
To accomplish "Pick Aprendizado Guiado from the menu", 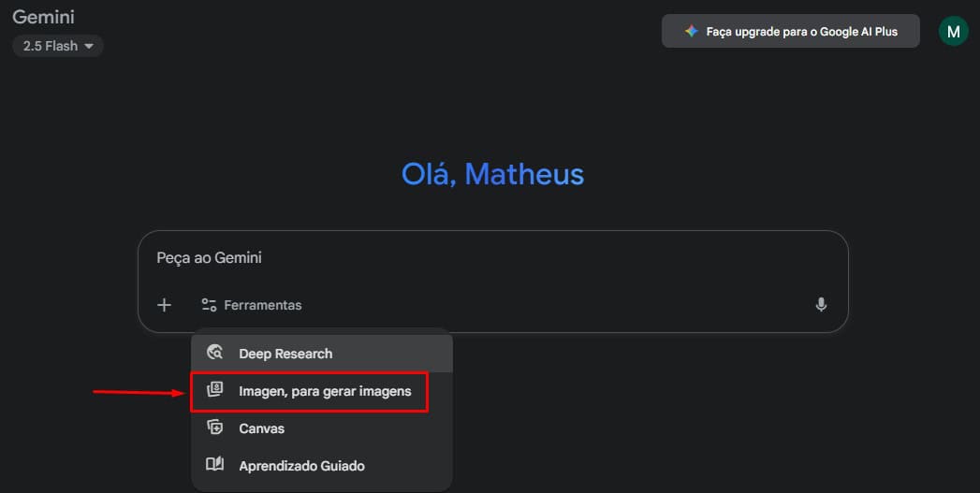I will point(301,466).
